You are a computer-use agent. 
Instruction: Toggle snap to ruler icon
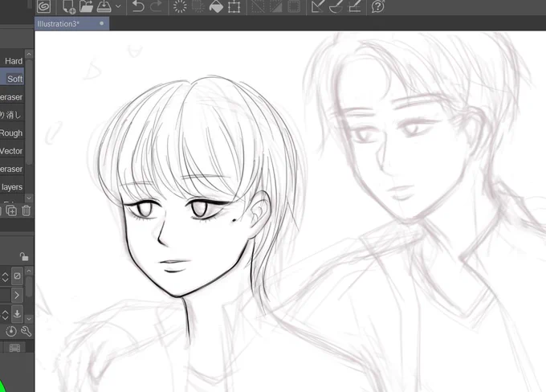[x=318, y=6]
